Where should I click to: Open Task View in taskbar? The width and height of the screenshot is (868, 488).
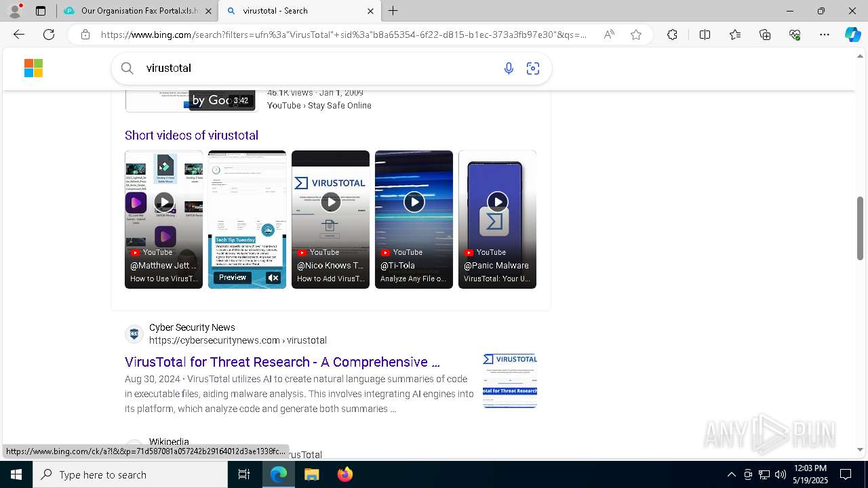click(x=244, y=474)
